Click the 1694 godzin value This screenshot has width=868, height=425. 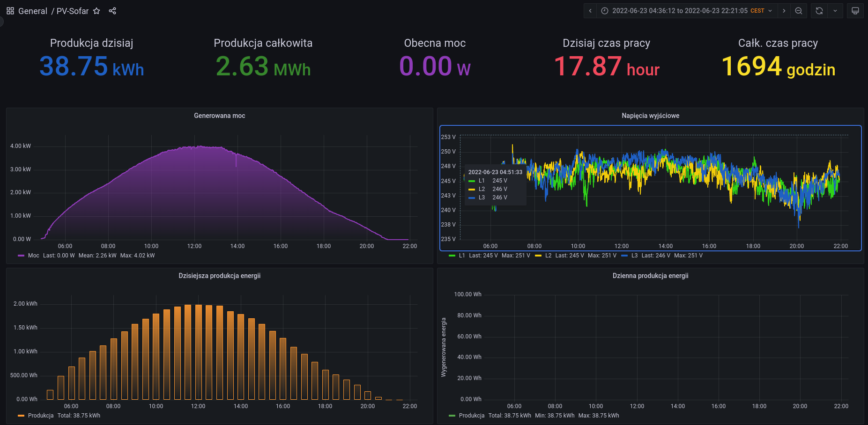778,66
